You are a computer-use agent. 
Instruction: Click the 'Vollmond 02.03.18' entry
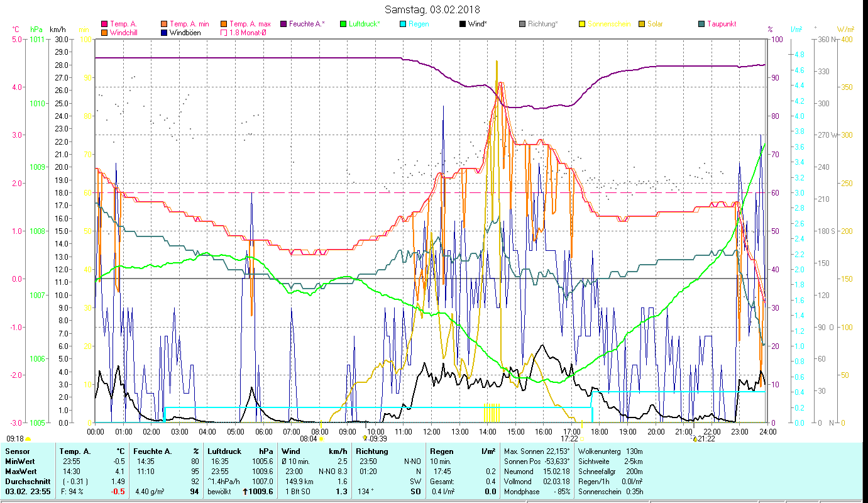pyautogui.click(x=537, y=482)
